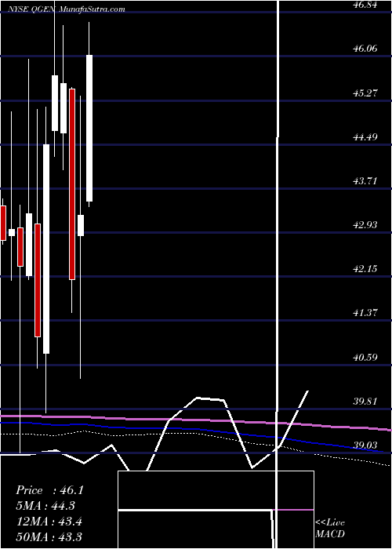Click the 39.81 price axis label
Screen dimensions: 392x549
point(366,402)
